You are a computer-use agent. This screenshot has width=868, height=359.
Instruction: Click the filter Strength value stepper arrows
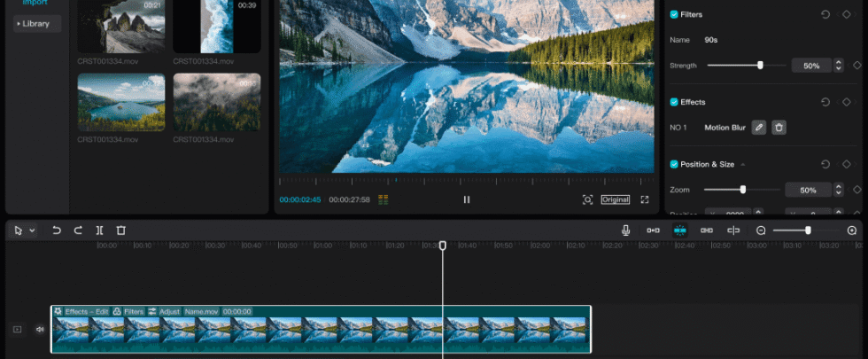coord(838,66)
